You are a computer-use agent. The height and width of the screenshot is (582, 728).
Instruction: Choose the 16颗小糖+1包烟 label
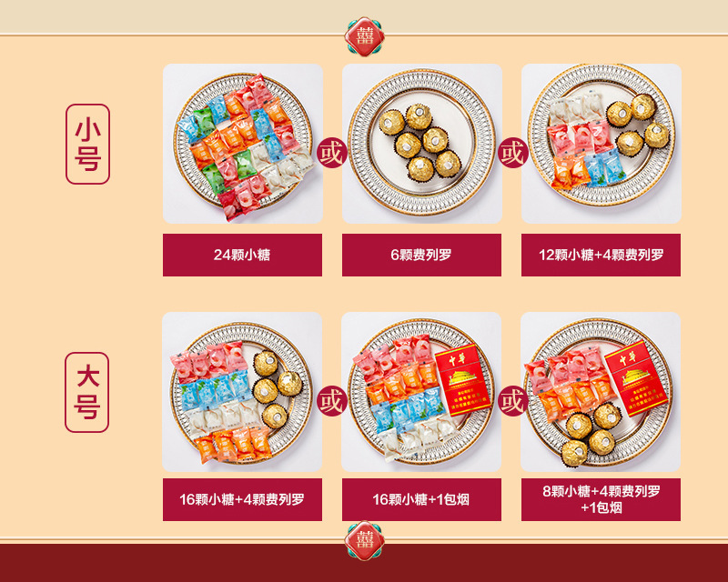421,499
